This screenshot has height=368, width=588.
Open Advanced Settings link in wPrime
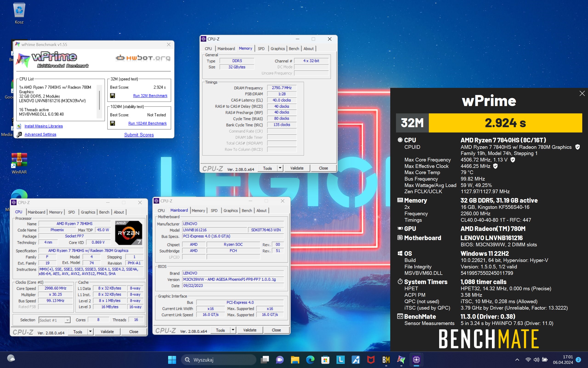(40, 134)
